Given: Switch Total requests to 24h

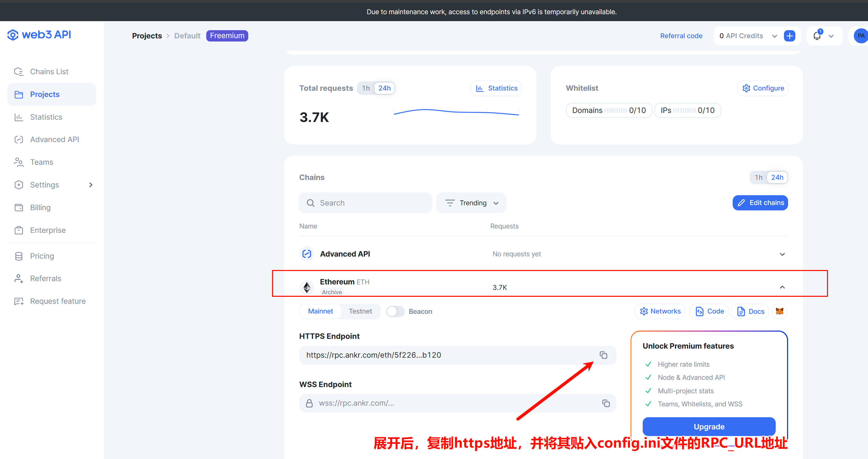Looking at the screenshot, I should (x=384, y=88).
